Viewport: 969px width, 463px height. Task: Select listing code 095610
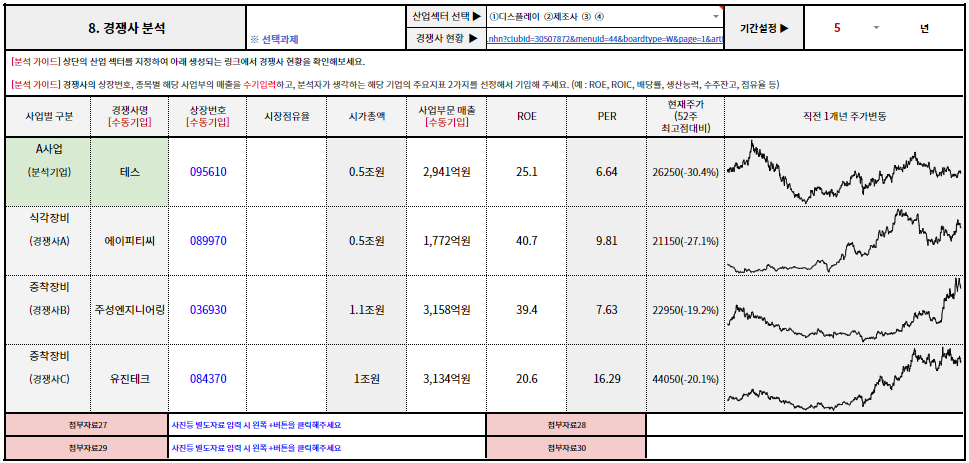(x=208, y=172)
